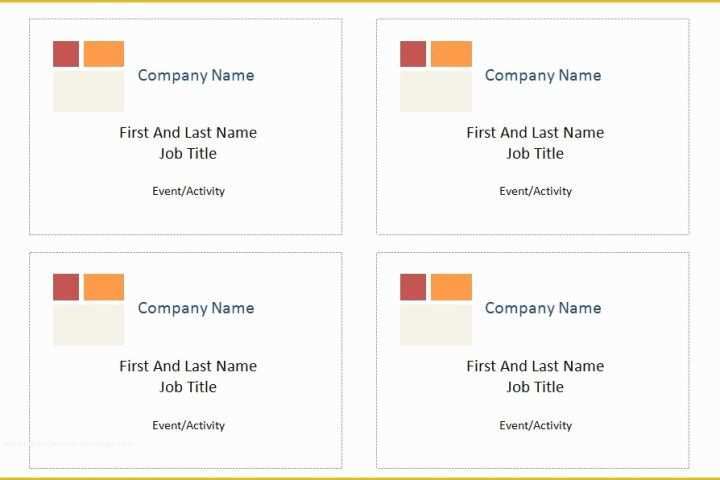Click Job Title text in top-left badge
This screenshot has height=480, width=720.
tap(188, 153)
